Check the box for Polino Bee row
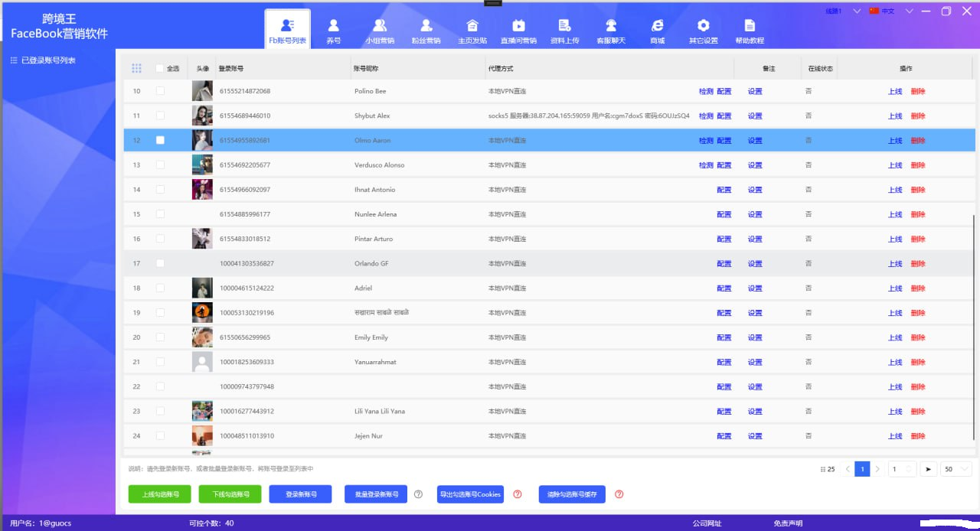 (x=160, y=91)
